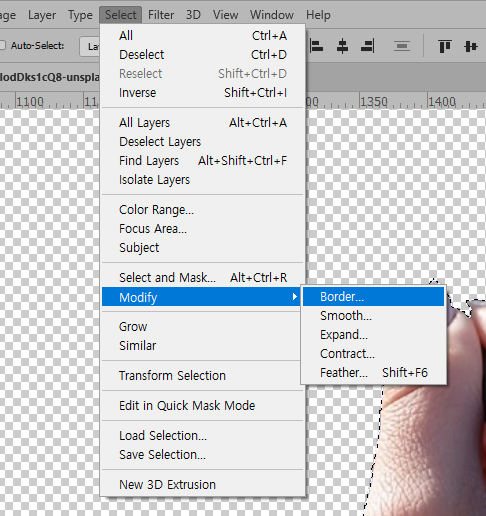Choose Expand in Modify submenu

point(374,334)
